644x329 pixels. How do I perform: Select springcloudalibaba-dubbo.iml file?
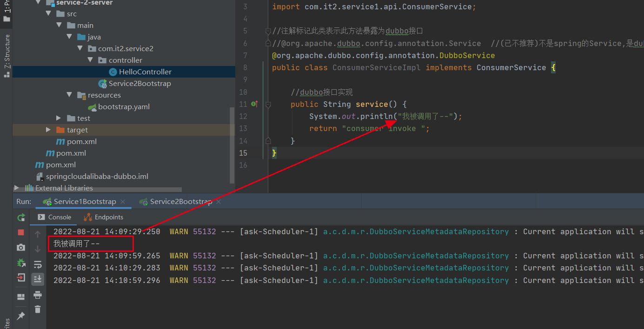tap(97, 177)
